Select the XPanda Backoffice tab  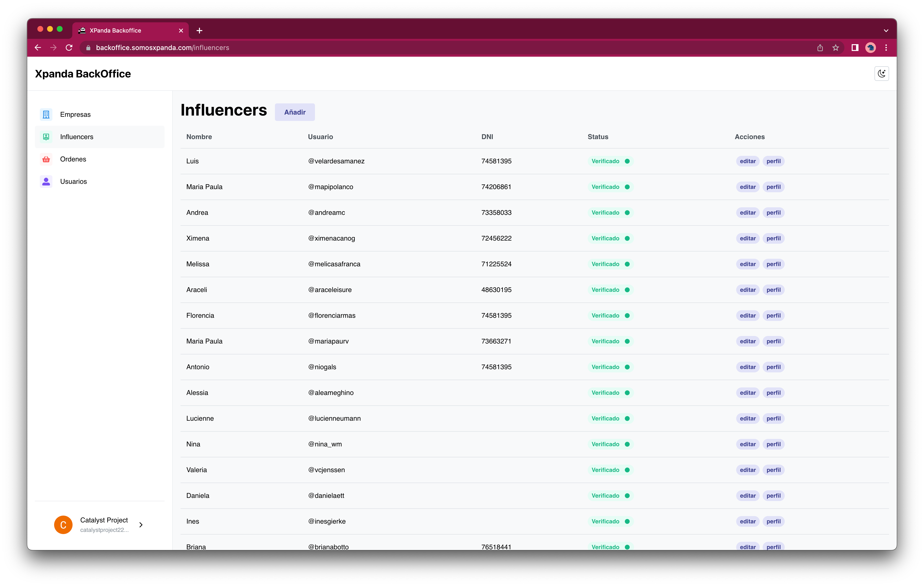pos(115,30)
